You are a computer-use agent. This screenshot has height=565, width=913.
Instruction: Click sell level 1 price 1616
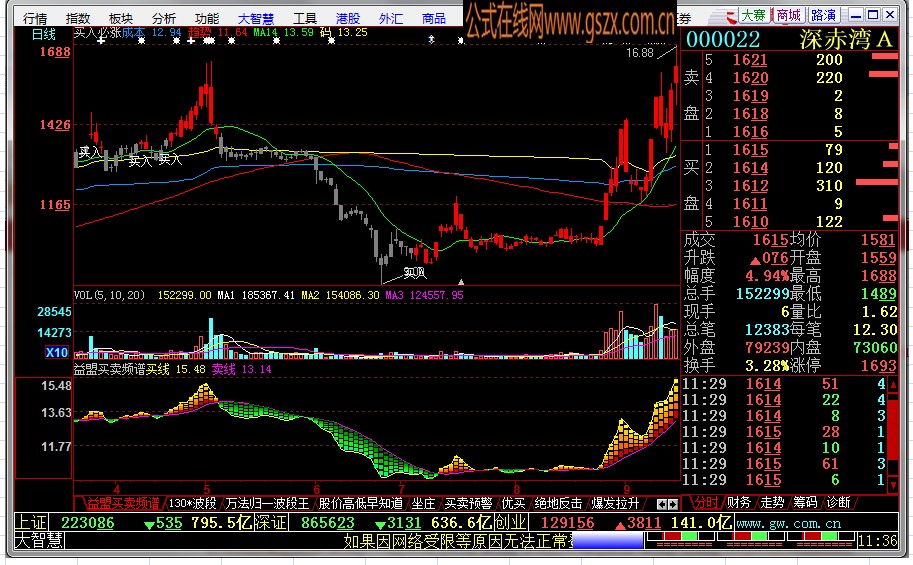pos(750,132)
